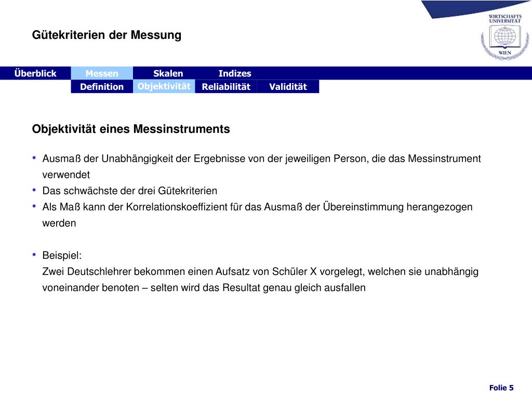Click the word werden under third bullet

pos(59,223)
